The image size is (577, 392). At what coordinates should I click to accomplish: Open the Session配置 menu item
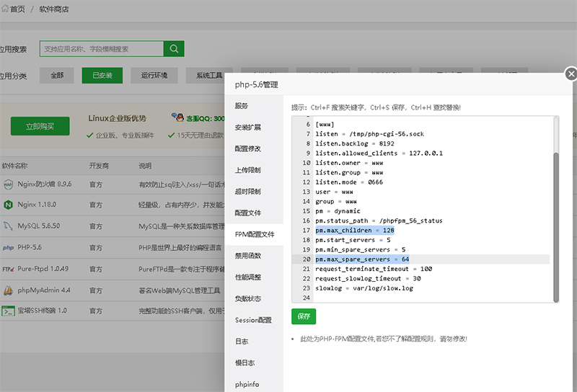pyautogui.click(x=253, y=320)
